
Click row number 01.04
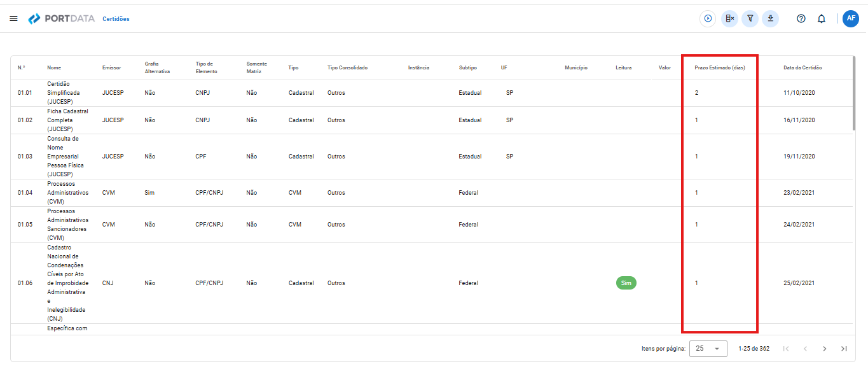[x=25, y=193]
